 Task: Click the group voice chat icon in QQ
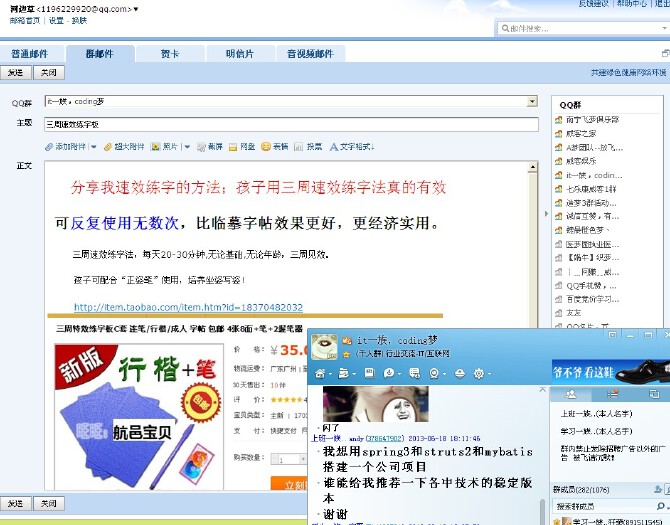389,374
